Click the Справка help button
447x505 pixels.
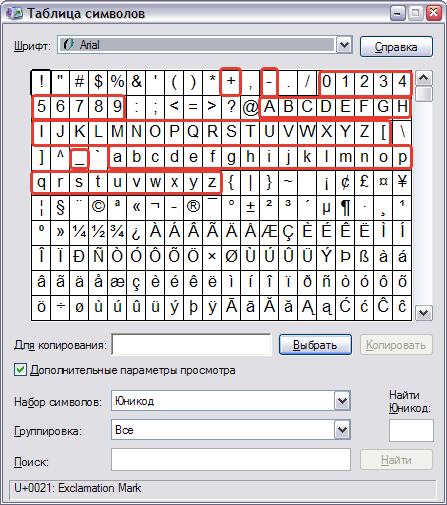(x=396, y=47)
